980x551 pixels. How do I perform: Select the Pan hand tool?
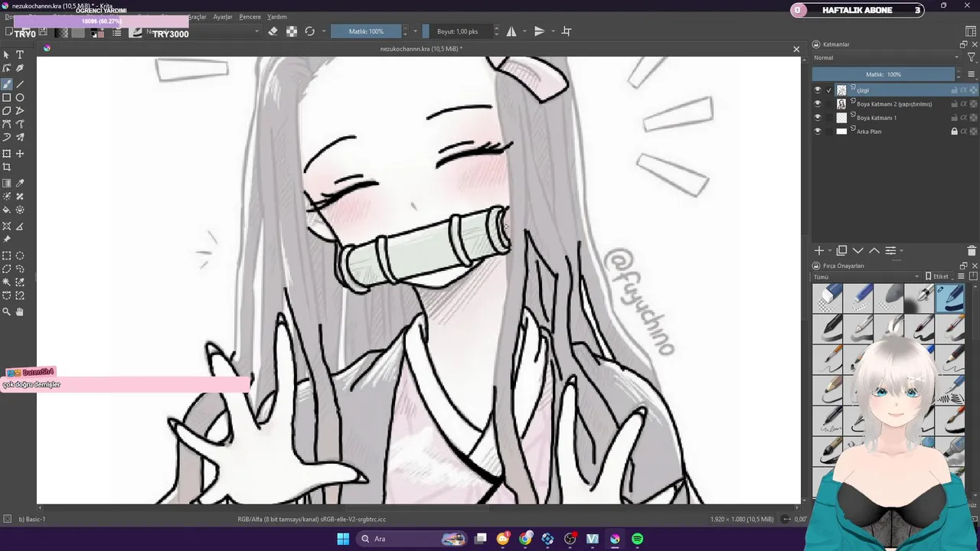coord(20,312)
